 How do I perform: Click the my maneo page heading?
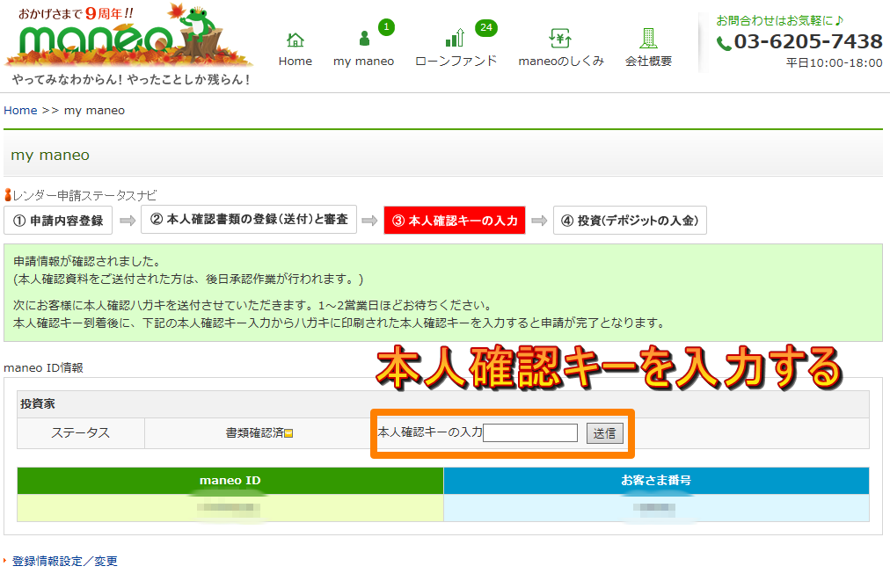[50, 155]
